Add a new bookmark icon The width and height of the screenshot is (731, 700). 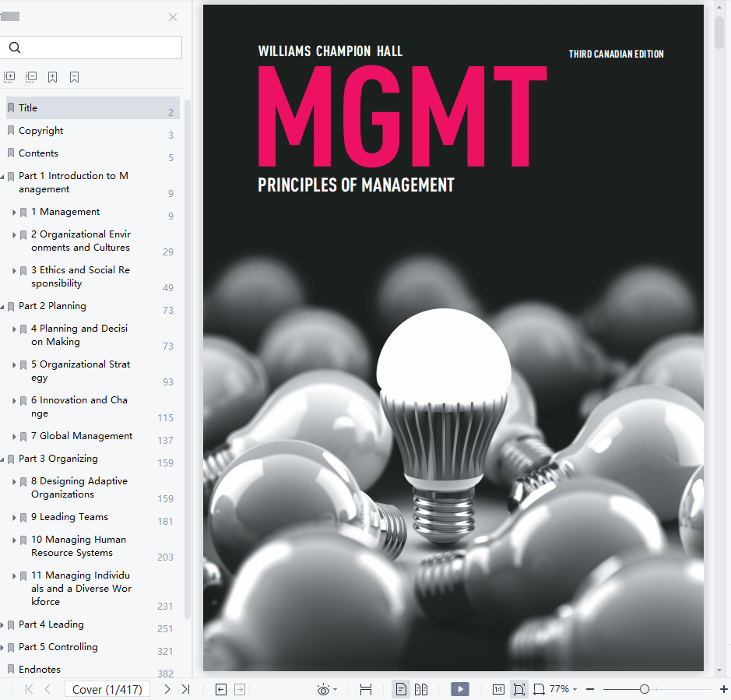tap(53, 77)
